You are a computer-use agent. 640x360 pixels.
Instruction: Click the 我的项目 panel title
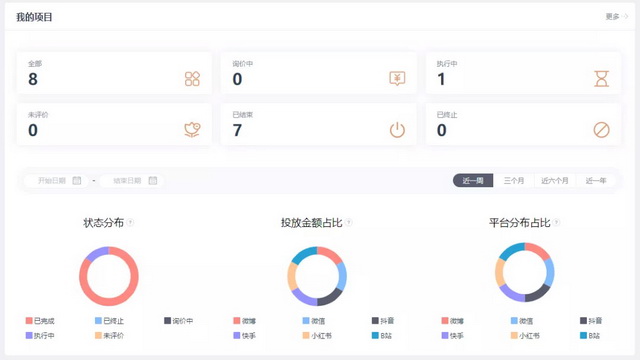(x=34, y=17)
